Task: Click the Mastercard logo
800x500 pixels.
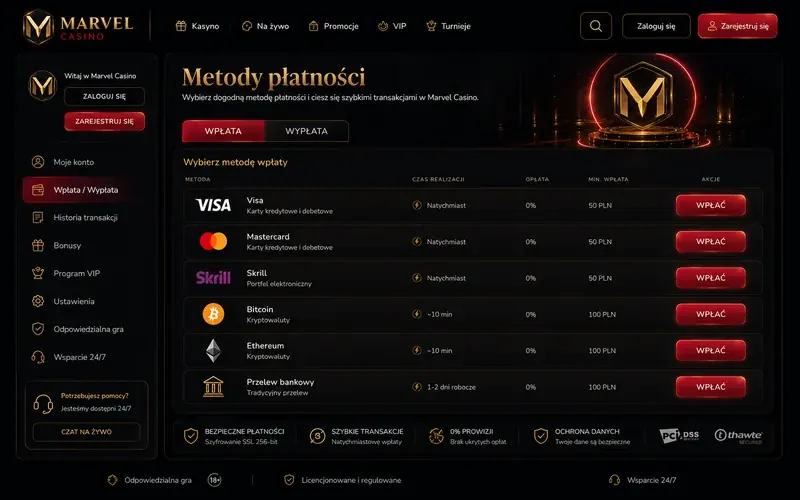Action: 213,241
